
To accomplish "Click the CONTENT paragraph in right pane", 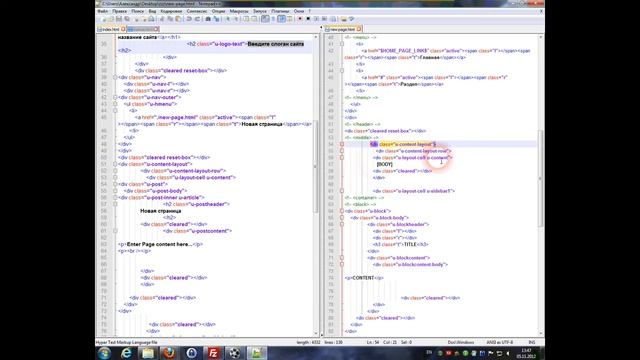I will pos(364,278).
